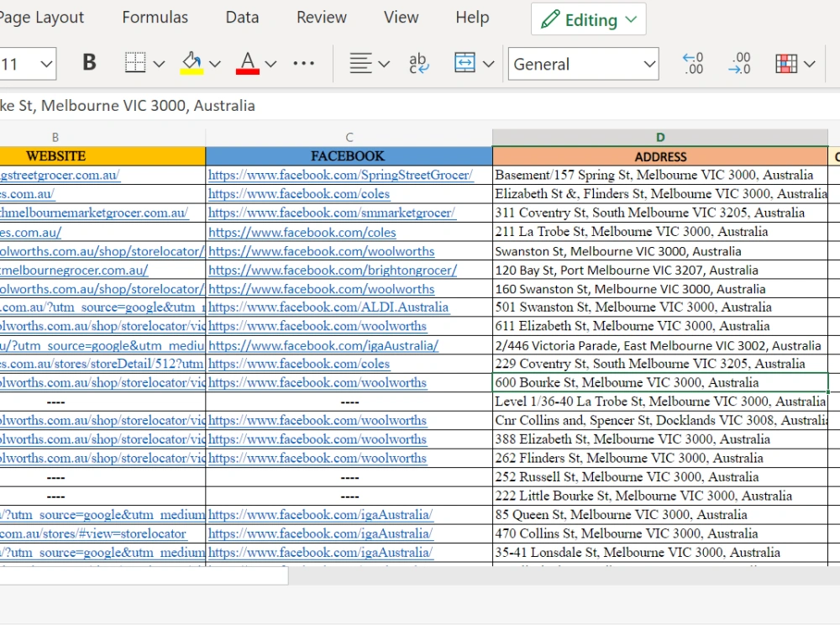This screenshot has height=630, width=840.
Task: Open melbournegrocer.com.au website link
Action: pyautogui.click(x=74, y=270)
